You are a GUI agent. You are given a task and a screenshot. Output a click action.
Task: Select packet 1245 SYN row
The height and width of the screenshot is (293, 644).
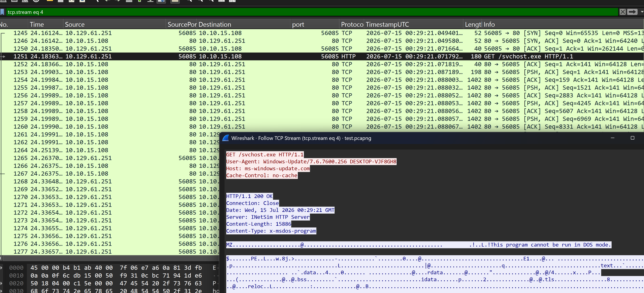[x=322, y=33]
